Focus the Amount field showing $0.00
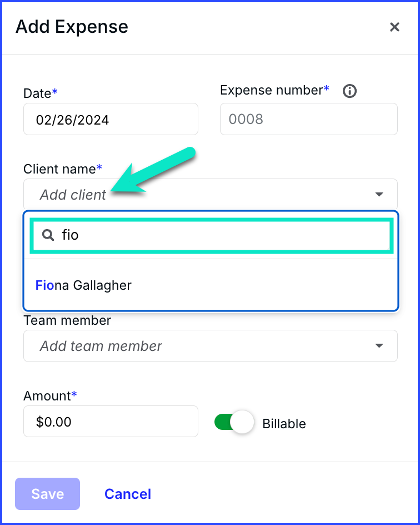 (x=111, y=421)
